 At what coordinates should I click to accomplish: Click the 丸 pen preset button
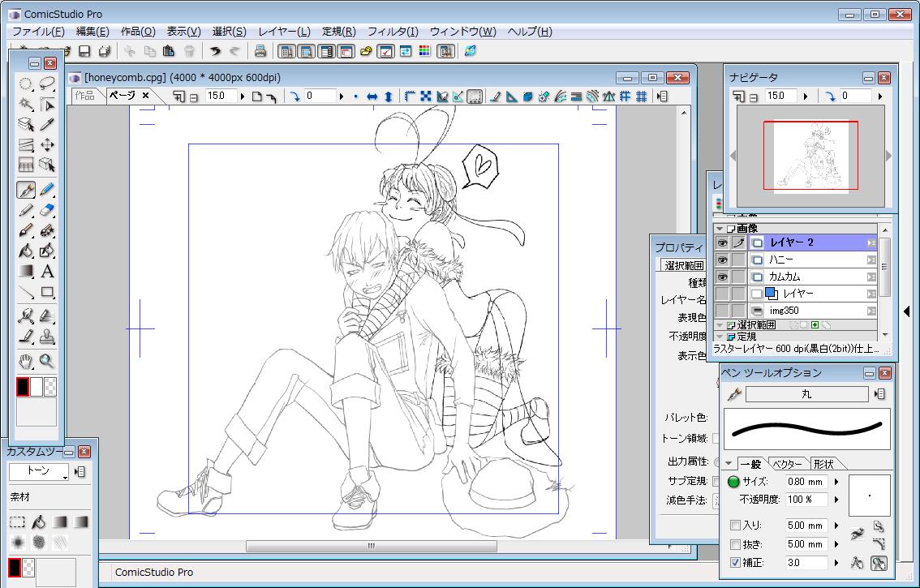click(806, 394)
